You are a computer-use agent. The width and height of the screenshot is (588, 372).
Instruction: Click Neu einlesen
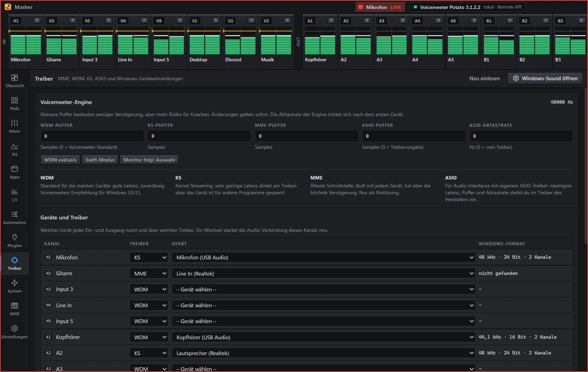tap(484, 79)
